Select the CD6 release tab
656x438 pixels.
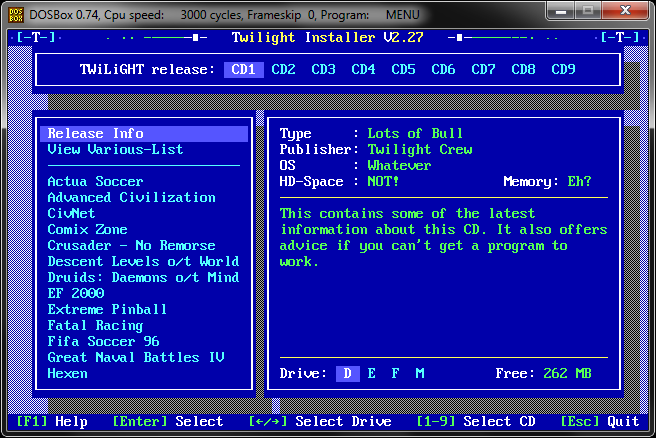coord(443,69)
